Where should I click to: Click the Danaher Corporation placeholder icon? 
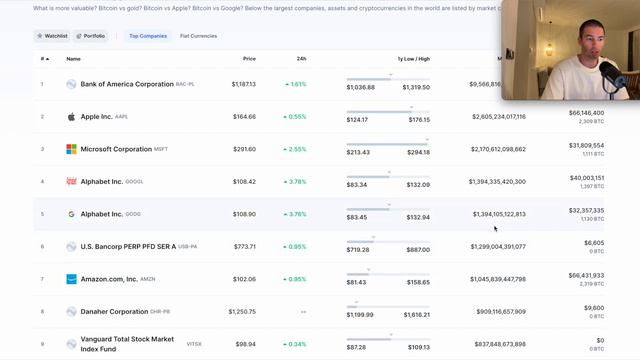click(71, 312)
